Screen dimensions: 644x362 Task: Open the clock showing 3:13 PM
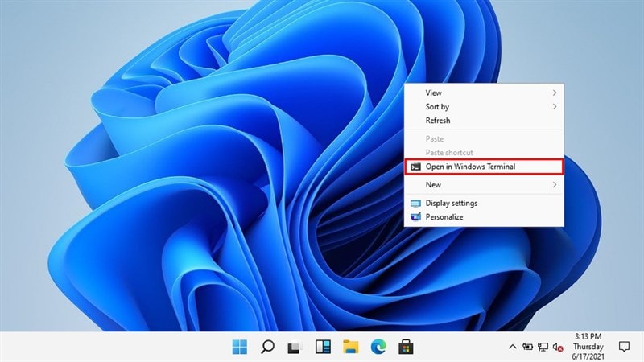588,347
